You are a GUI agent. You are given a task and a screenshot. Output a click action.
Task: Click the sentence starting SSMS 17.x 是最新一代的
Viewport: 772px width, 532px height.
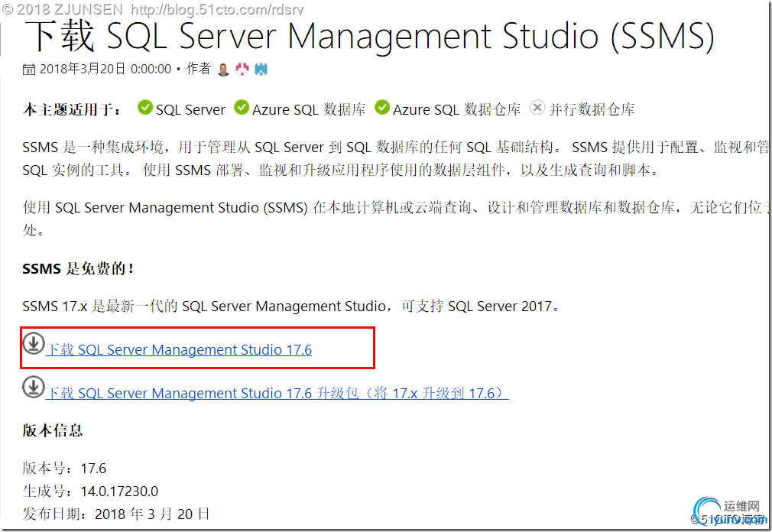coord(291,306)
